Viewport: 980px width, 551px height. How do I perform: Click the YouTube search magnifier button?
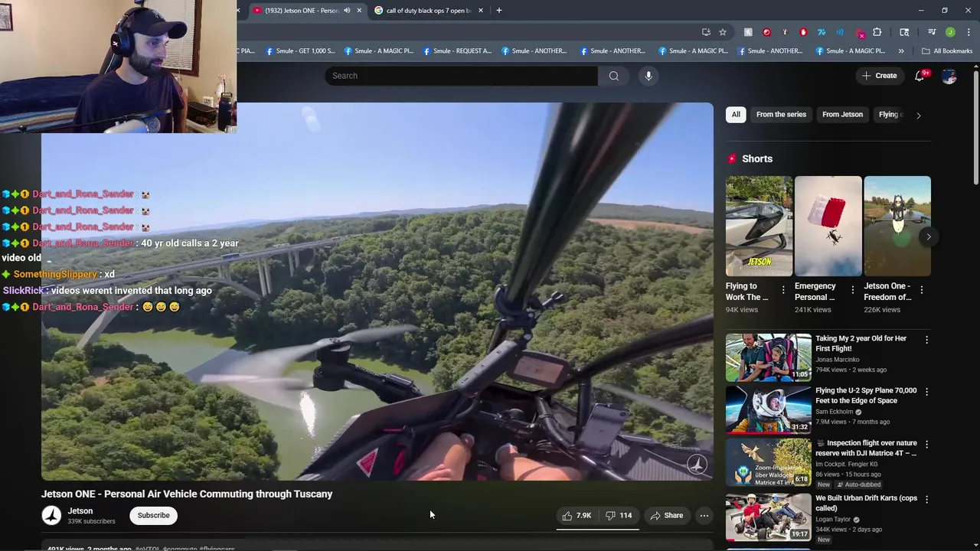(613, 76)
